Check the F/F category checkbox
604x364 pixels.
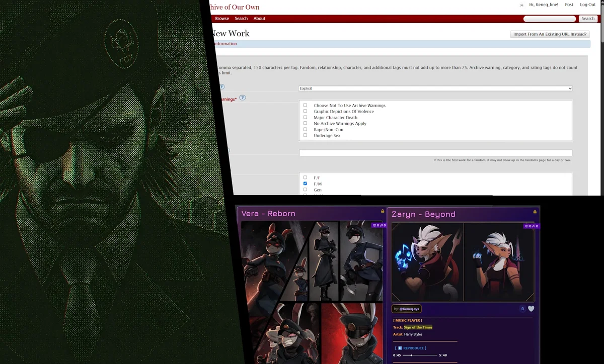[x=305, y=177]
